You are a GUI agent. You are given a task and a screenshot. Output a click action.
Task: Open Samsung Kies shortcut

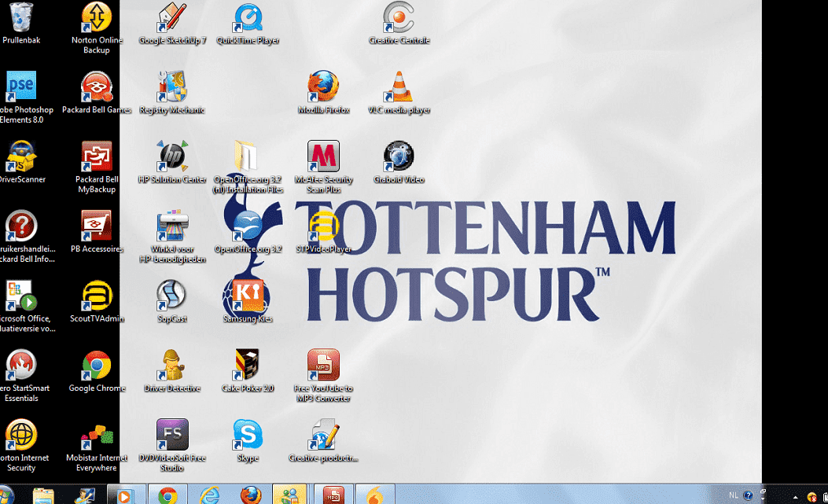pos(248,296)
